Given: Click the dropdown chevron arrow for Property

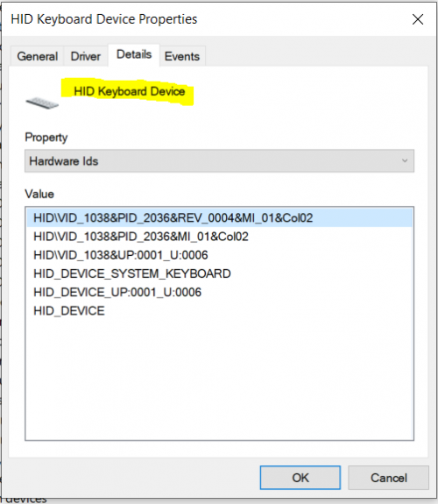Looking at the screenshot, I should click(405, 160).
